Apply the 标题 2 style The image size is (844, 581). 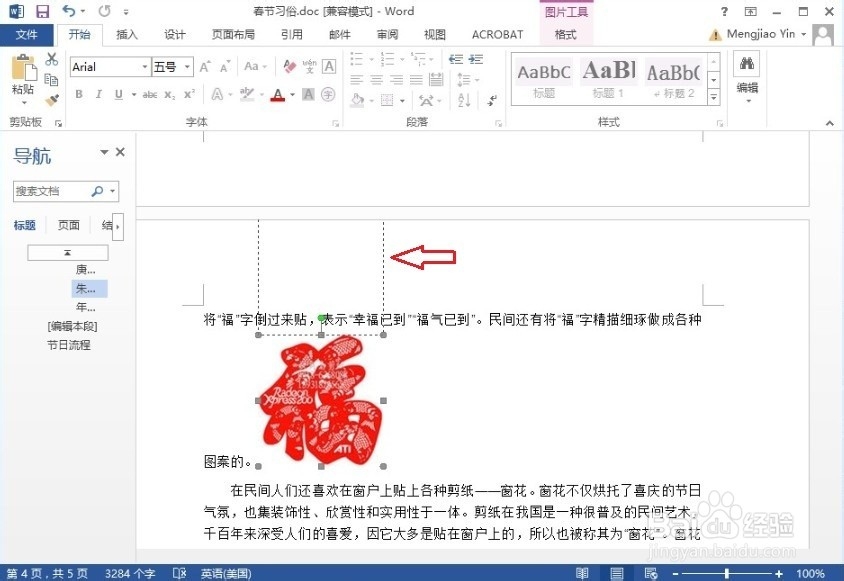click(x=673, y=79)
